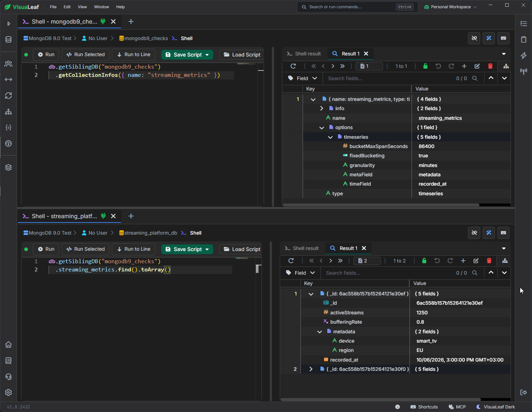
Task: Collapse the options node
Action: 322,128
